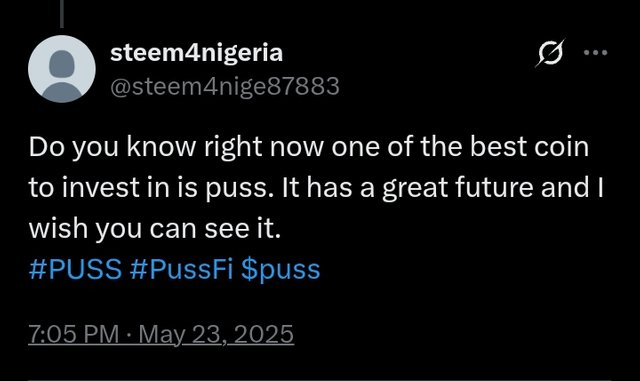Click the default gray profile avatar

pos(62,69)
